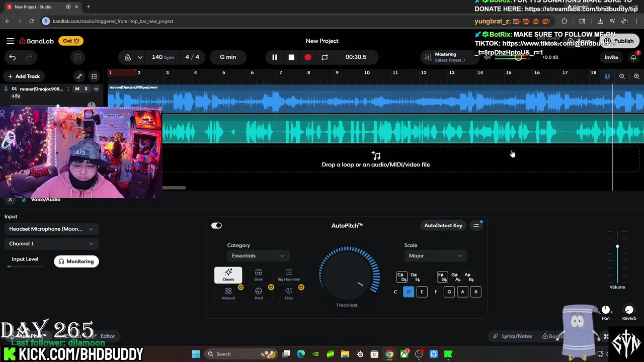Click the Invite button
Image resolution: width=644 pixels, height=362 pixels.
[611, 57]
